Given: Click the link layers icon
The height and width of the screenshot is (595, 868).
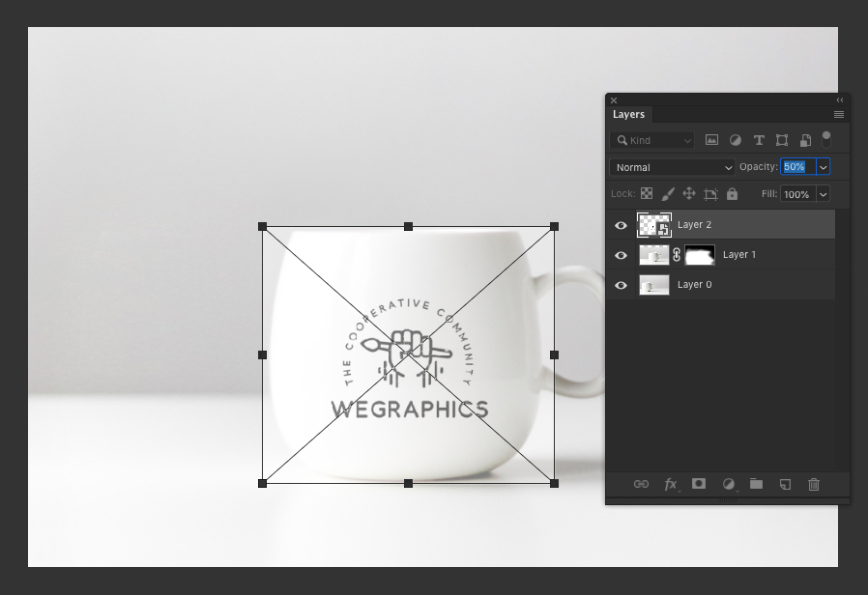Looking at the screenshot, I should pyautogui.click(x=641, y=485).
